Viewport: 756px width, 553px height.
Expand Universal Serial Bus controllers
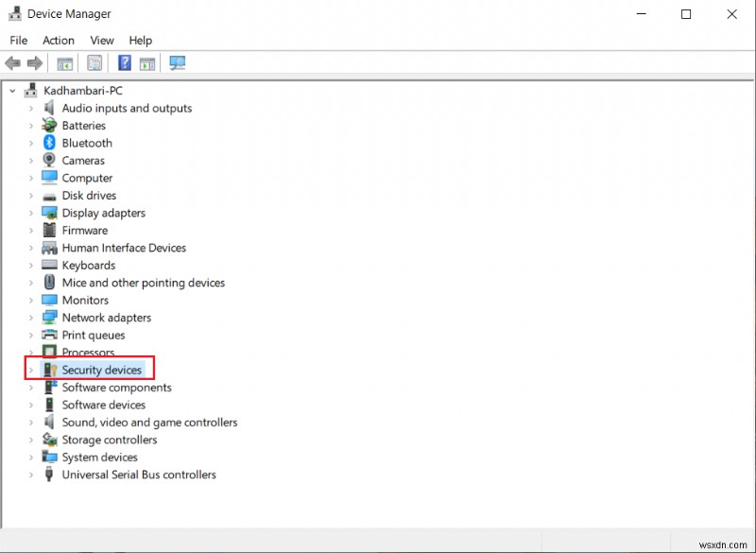coord(31,475)
